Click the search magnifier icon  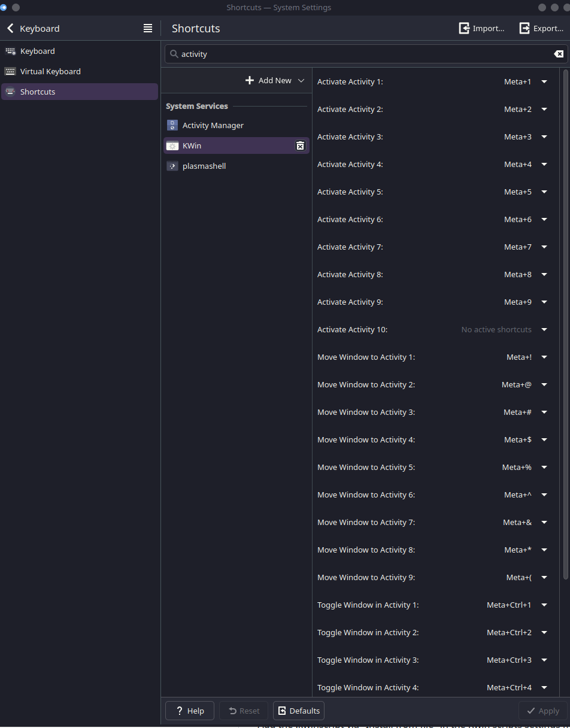coord(174,54)
